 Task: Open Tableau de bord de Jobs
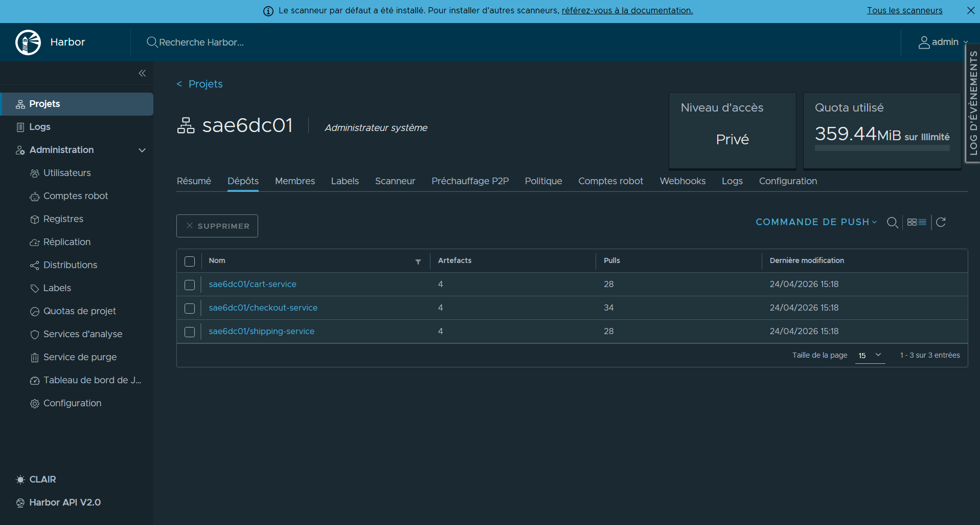click(92, 380)
